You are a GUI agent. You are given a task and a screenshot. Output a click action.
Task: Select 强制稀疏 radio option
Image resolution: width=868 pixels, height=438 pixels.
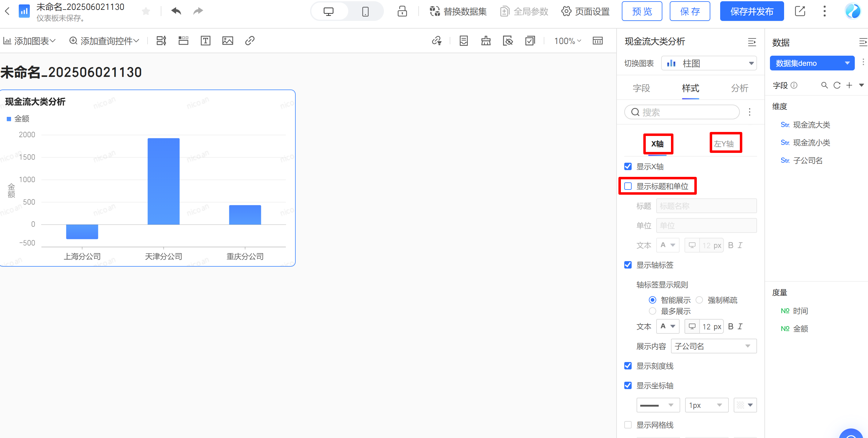pos(700,300)
